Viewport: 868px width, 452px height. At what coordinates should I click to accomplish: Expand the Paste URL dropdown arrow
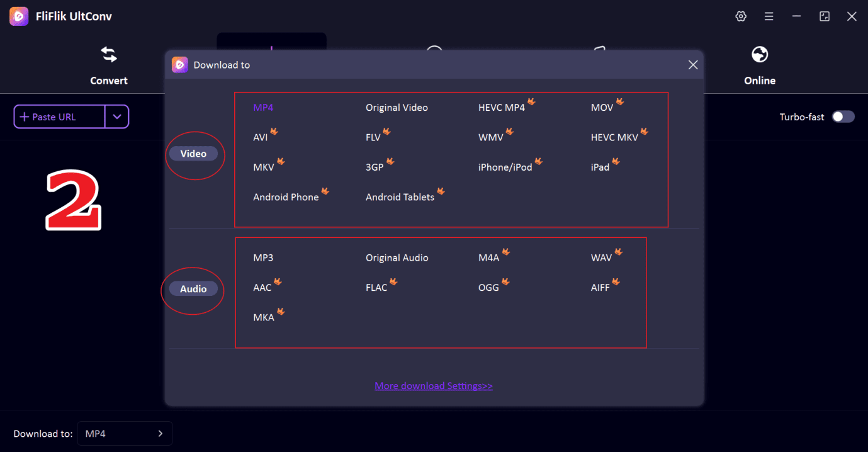coord(117,116)
